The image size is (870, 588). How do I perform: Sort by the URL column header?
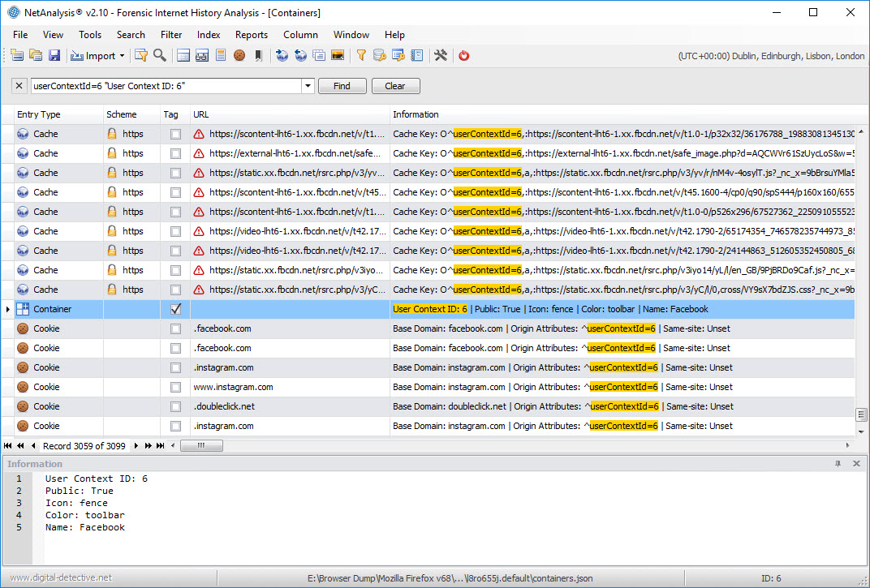[290, 114]
